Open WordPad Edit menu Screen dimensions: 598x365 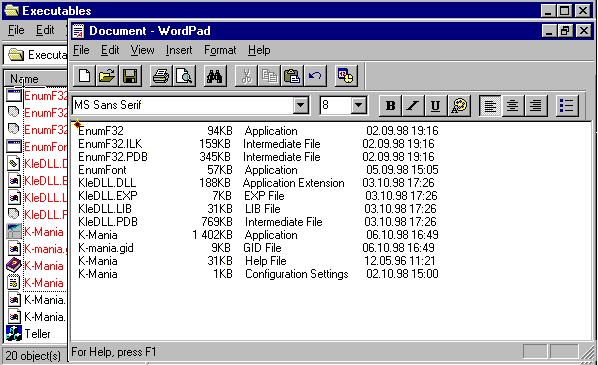[110, 50]
